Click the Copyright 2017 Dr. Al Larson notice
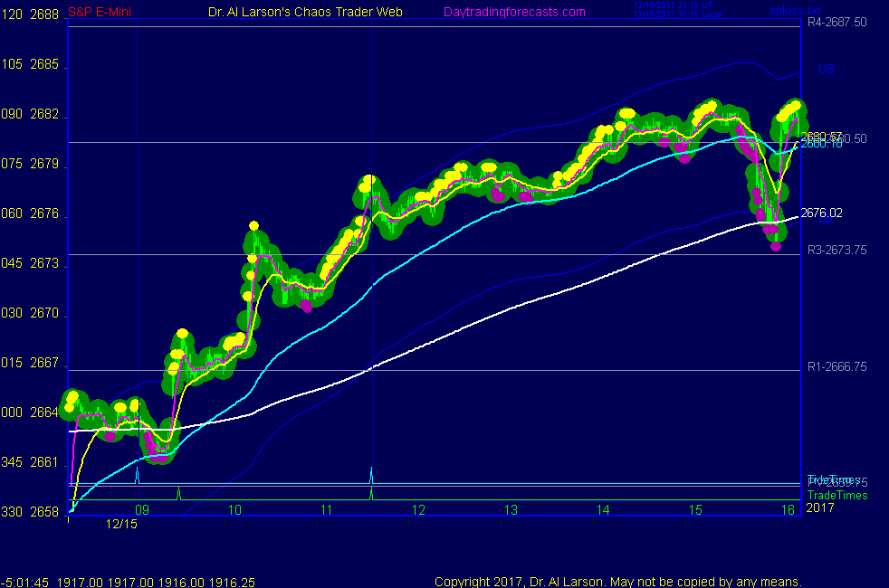The height and width of the screenshot is (588, 889). pos(618,582)
